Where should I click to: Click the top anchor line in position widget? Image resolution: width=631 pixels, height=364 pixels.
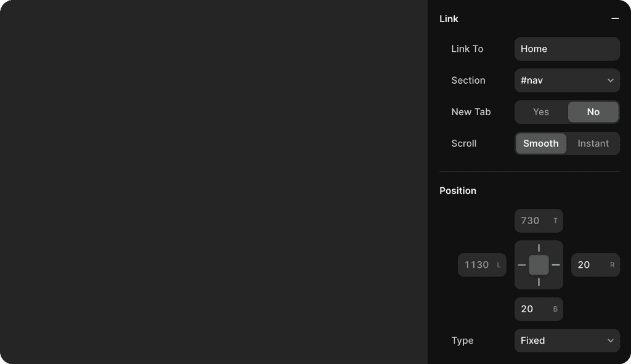[539, 248]
